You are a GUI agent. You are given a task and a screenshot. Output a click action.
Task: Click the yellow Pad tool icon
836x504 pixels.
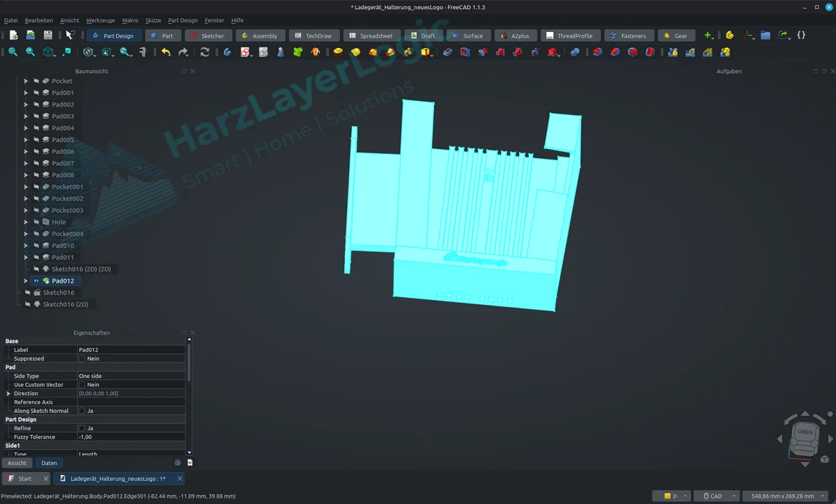pos(338,52)
